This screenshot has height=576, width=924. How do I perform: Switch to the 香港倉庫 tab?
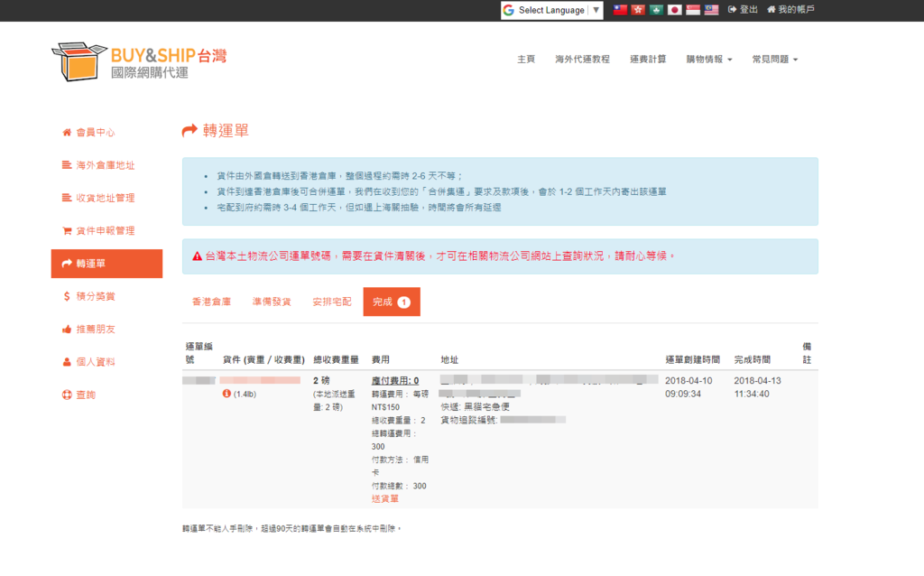(x=211, y=302)
